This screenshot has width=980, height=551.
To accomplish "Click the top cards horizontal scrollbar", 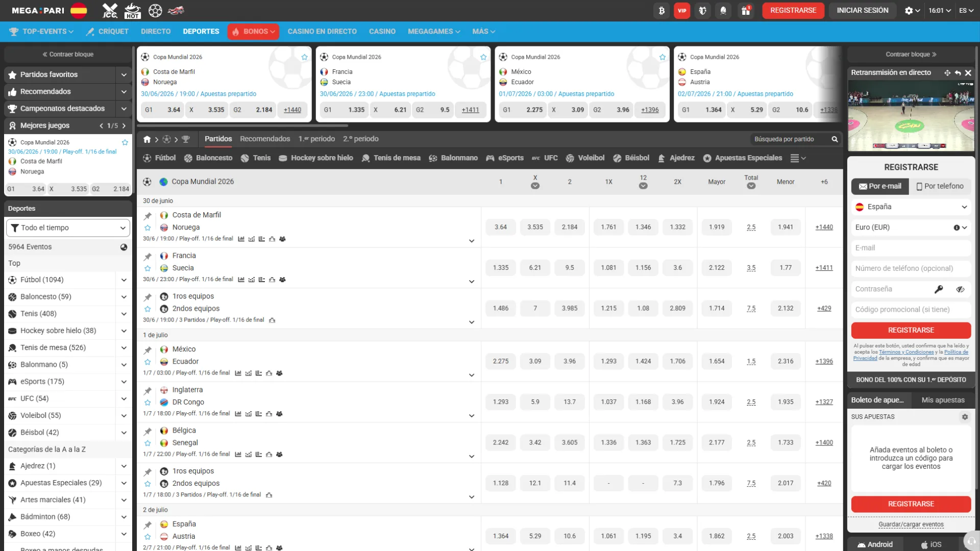I will tap(242, 126).
